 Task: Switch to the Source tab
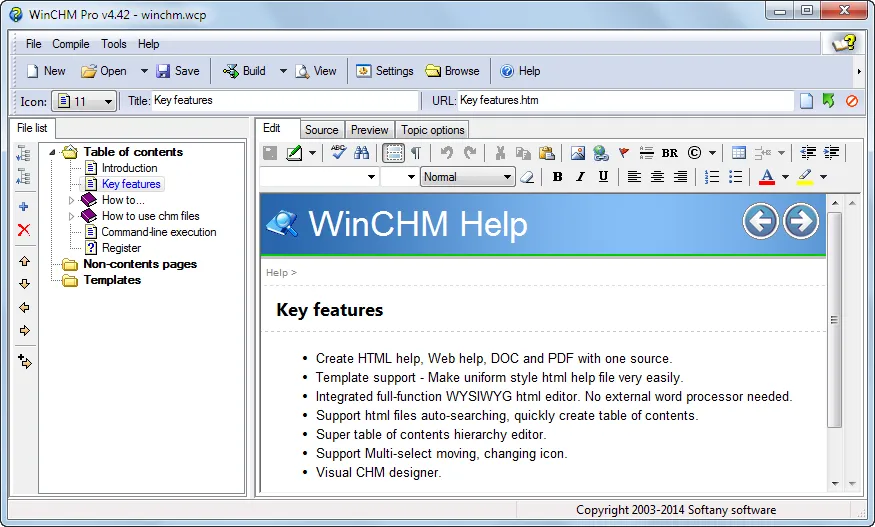click(x=322, y=130)
